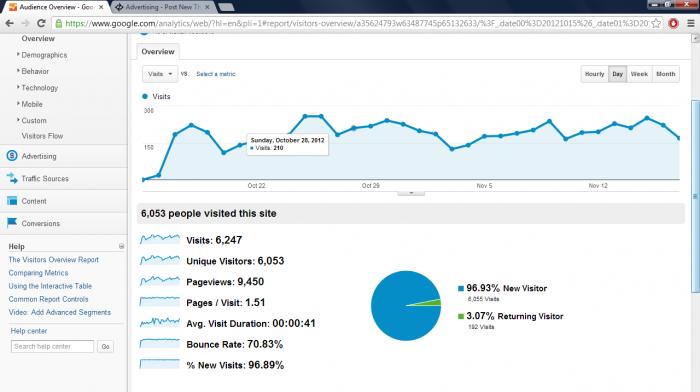The height and width of the screenshot is (392, 700).
Task: Click the Visits sparkline thumbnail
Action: [159, 239]
